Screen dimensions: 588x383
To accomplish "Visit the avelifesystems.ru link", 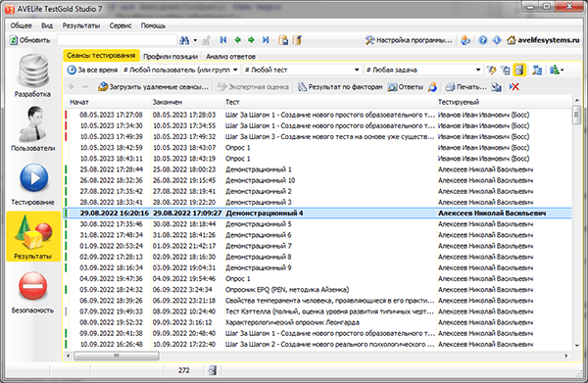I will pyautogui.click(x=543, y=40).
